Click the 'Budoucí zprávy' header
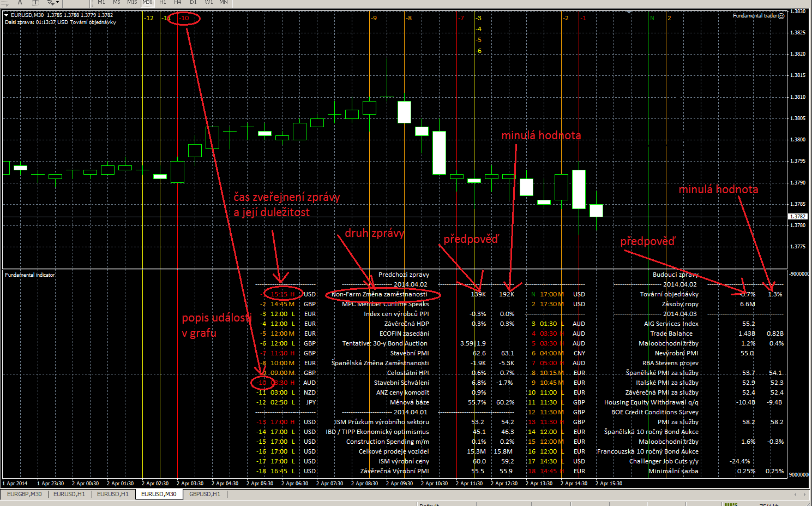 coord(676,275)
